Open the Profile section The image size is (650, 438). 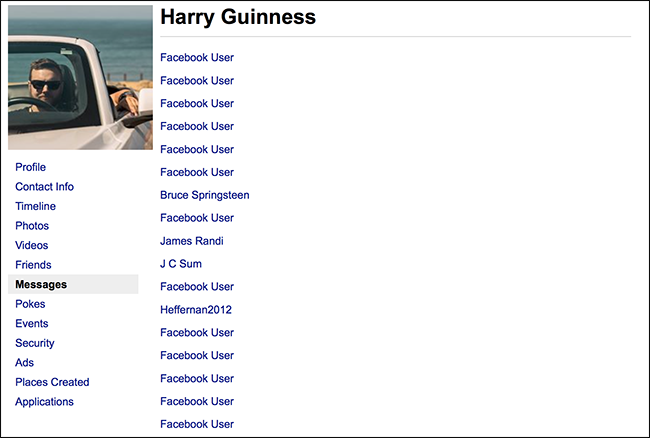(31, 167)
